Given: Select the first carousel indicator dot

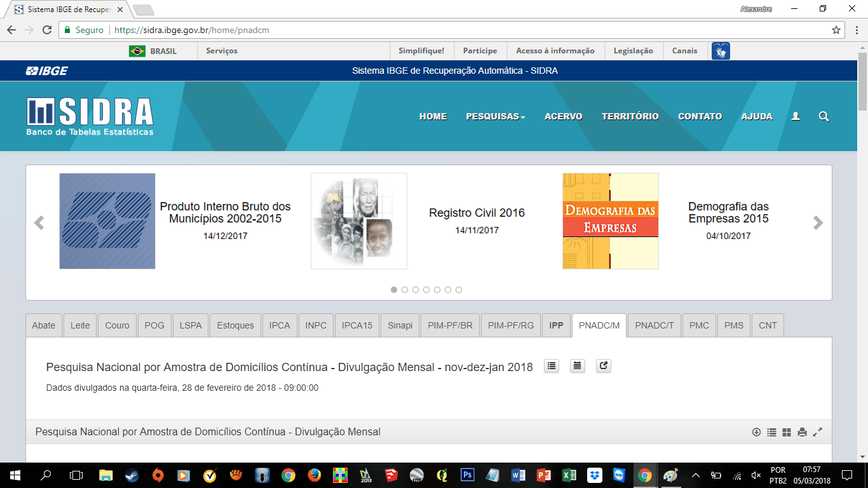Looking at the screenshot, I should tap(394, 290).
